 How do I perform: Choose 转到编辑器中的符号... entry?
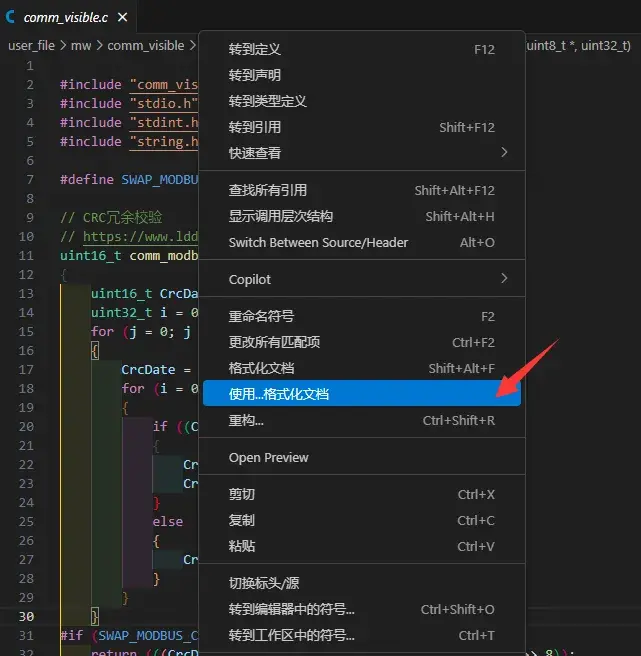pos(362,609)
